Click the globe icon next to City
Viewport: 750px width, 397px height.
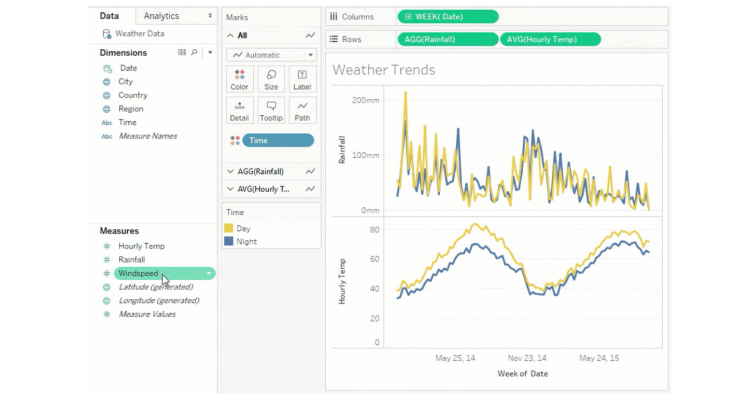[107, 82]
